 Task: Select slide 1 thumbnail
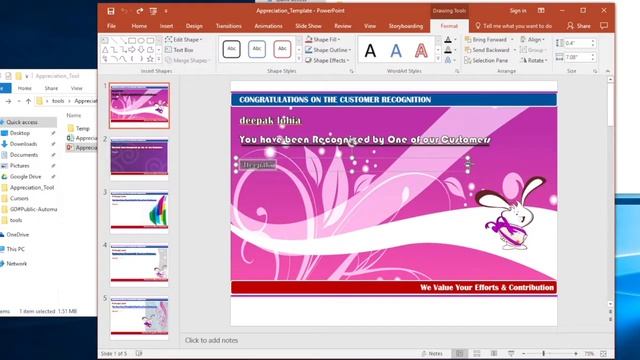point(139,106)
